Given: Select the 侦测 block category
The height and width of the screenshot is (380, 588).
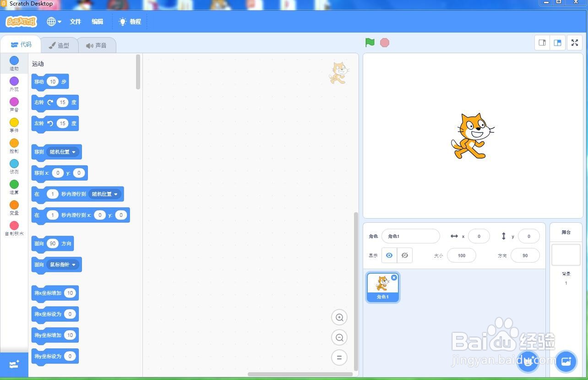Looking at the screenshot, I should tap(14, 166).
